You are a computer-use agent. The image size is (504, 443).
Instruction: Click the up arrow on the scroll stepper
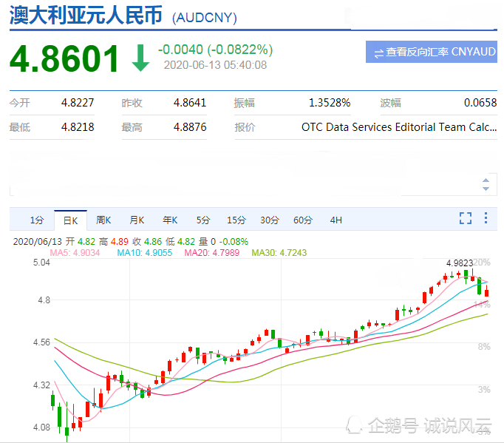point(486,180)
